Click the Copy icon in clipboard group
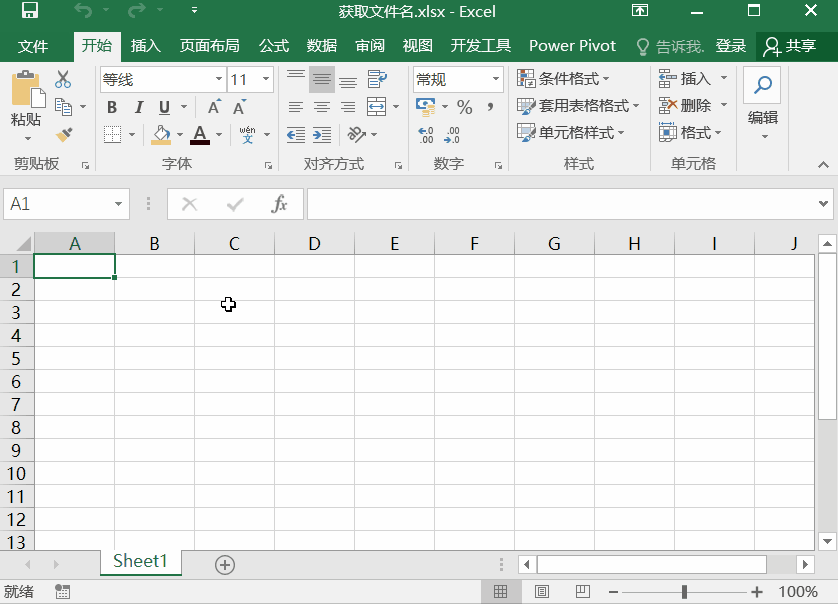The height and width of the screenshot is (604, 838). 64,107
